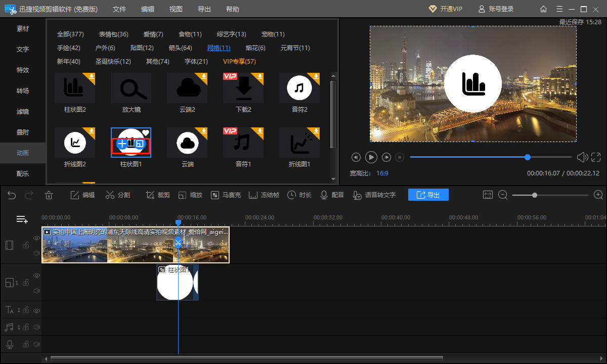Select 云端2 cloud animation thumbnail
Screen dimensions: 607x364
pyautogui.click(x=187, y=88)
